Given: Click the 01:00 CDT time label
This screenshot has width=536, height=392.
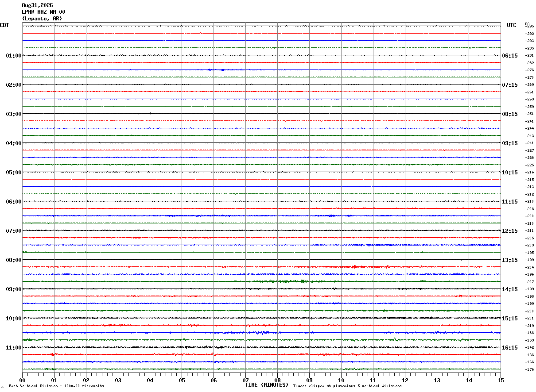Looking at the screenshot, I should point(13,56).
